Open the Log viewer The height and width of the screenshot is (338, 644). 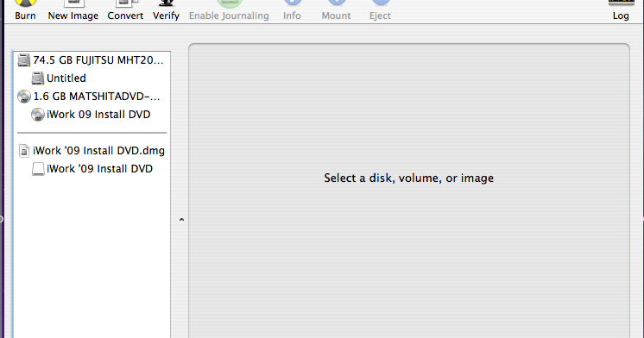coord(621,10)
